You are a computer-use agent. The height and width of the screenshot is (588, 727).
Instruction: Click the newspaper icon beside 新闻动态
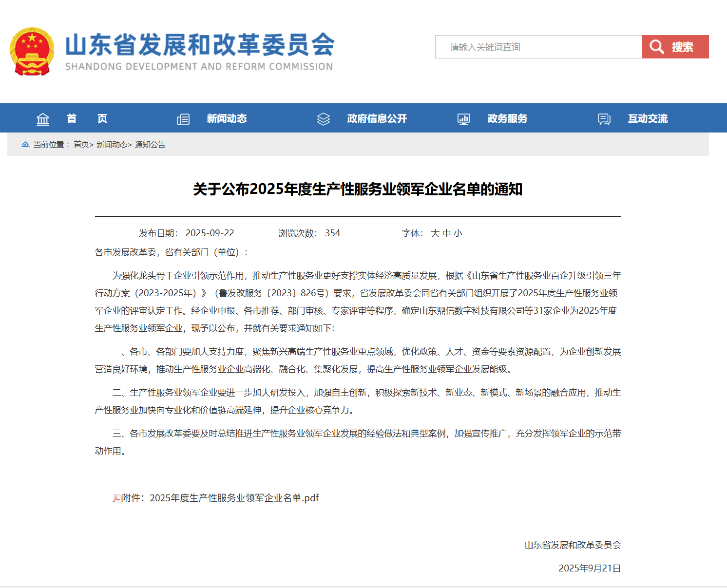point(183,119)
